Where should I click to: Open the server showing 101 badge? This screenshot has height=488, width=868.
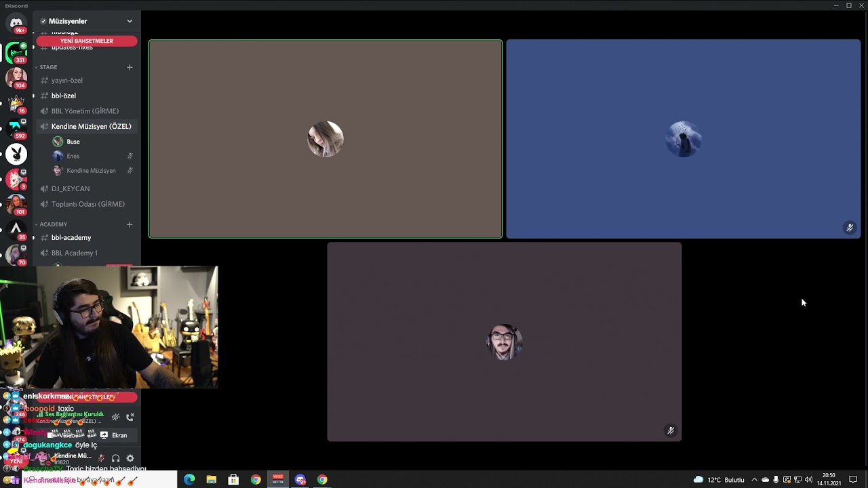coord(16,205)
